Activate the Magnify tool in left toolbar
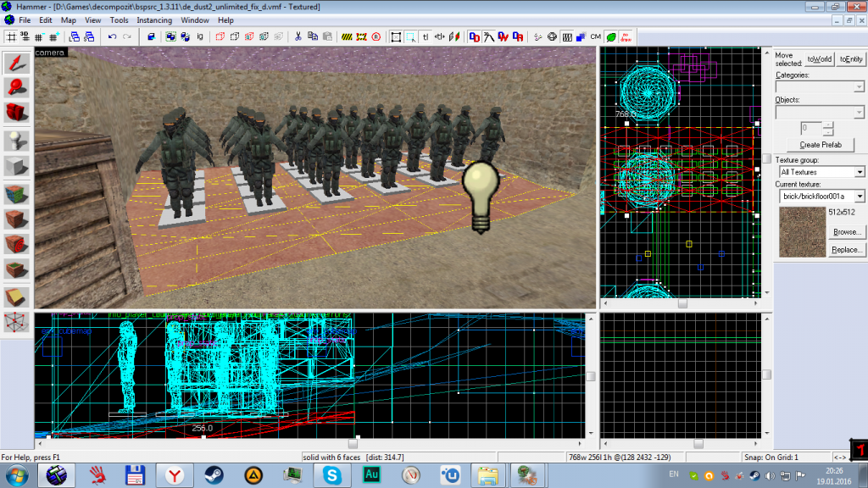 click(x=16, y=87)
